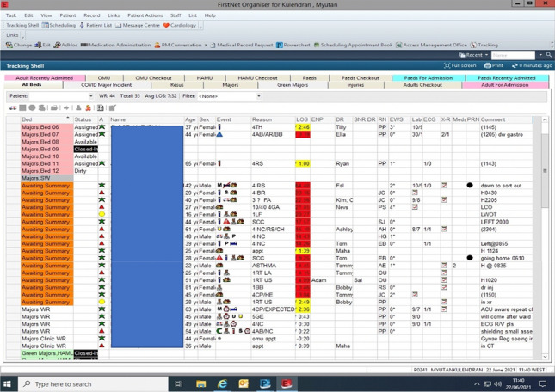Viewport: 555px width, 392px height.
Task: Switch tracking shell to Full screen
Action: pos(459,65)
